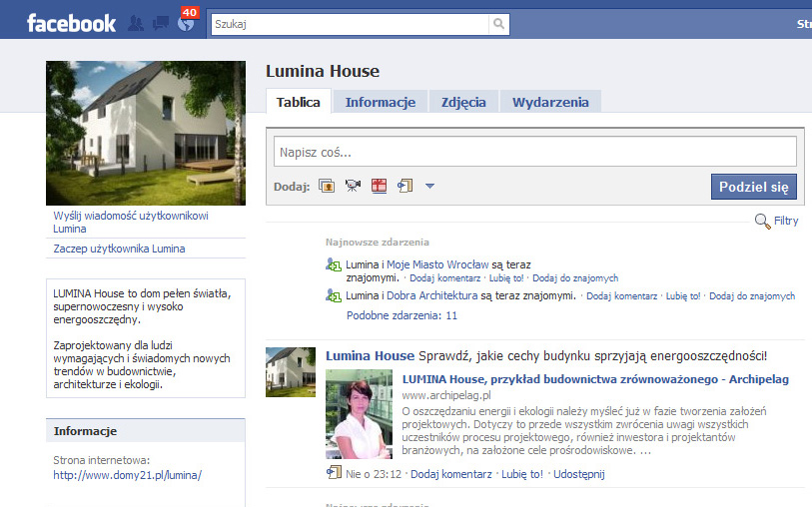Screen dimensions: 812x507
Task: Open the Lumina House profile picture
Action: (146, 133)
